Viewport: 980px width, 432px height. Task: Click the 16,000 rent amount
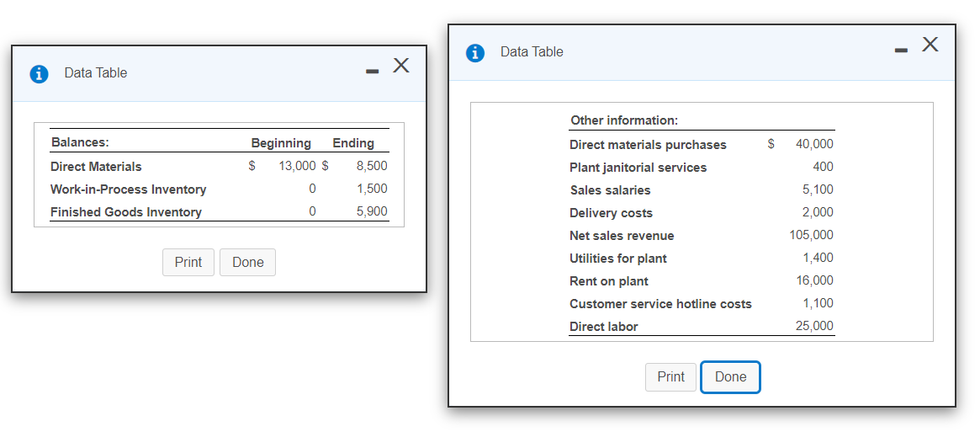tap(814, 280)
